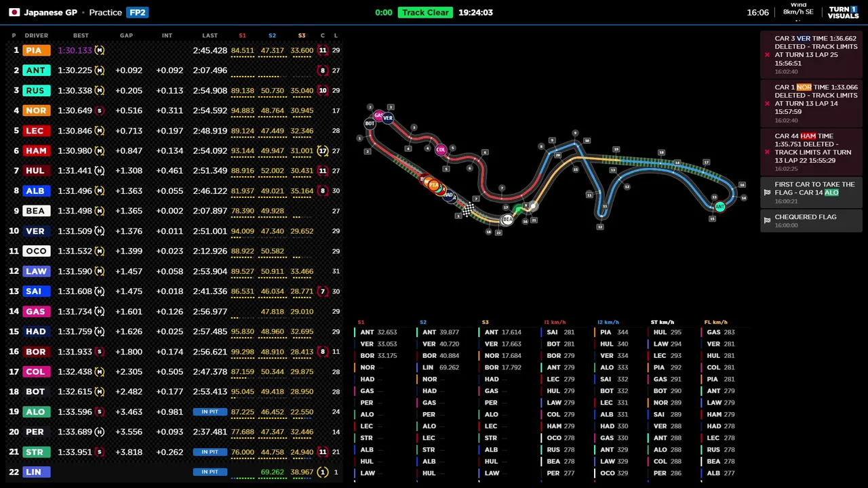Image resolution: width=868 pixels, height=488 pixels.
Task: Select the HAM driver tag in the standings
Action: [36, 150]
